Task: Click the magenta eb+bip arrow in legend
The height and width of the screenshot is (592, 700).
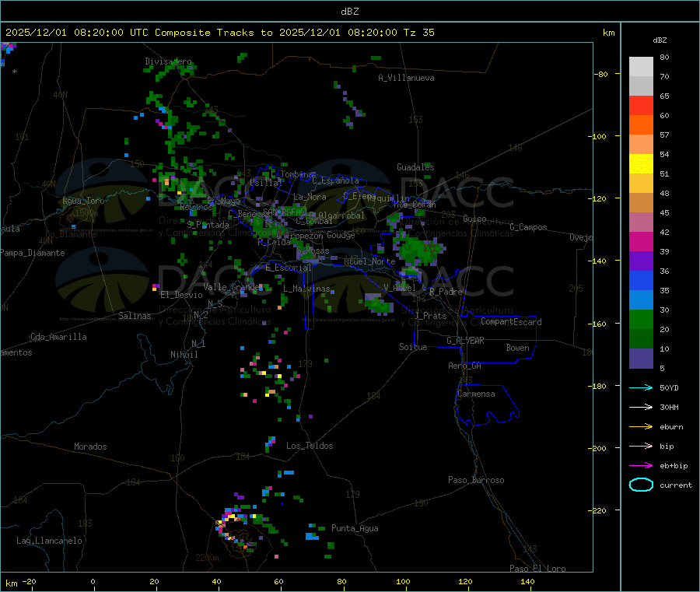Action: pyautogui.click(x=641, y=465)
